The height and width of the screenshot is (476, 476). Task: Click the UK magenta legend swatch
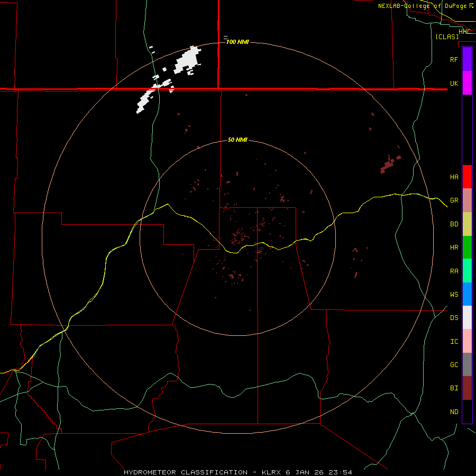pyautogui.click(x=467, y=83)
